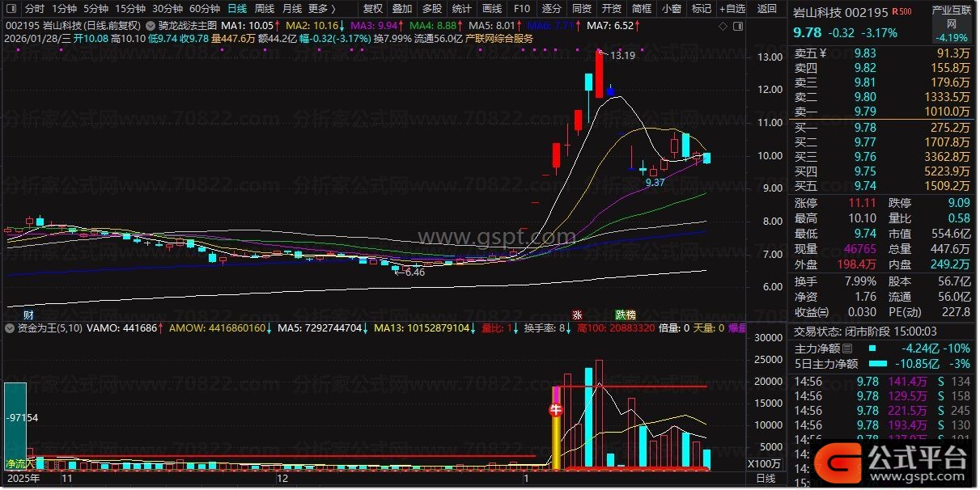
Task: Click the 财 marker icon on the chart
Action: (28, 315)
